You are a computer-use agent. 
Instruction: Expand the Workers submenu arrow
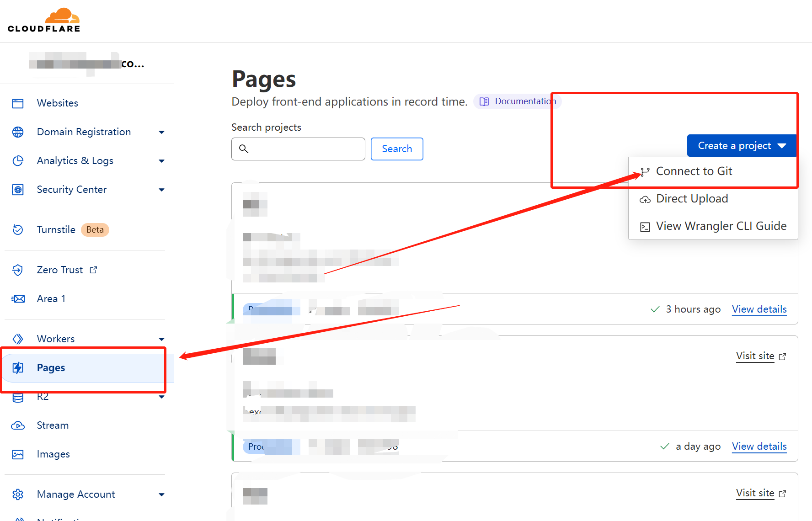(x=161, y=339)
